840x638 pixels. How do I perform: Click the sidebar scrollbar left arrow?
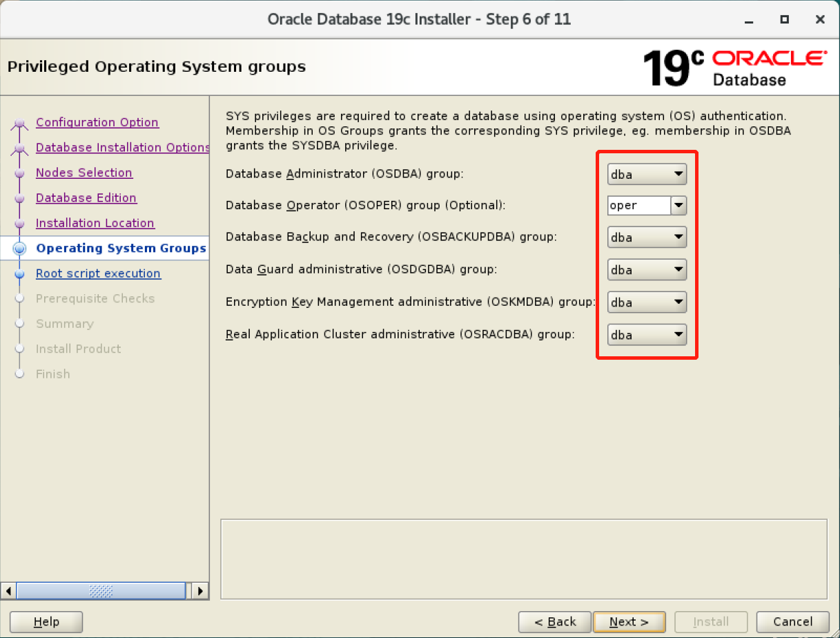point(8,591)
